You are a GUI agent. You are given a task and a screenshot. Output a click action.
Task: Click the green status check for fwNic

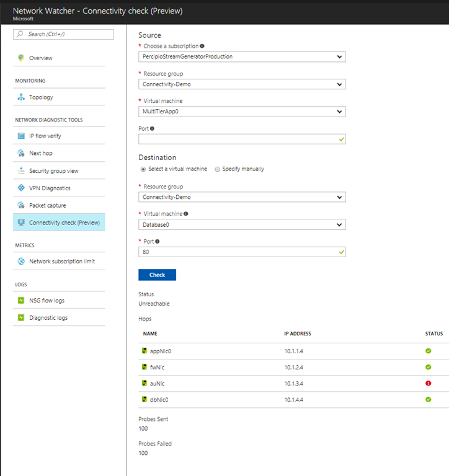pos(429,367)
